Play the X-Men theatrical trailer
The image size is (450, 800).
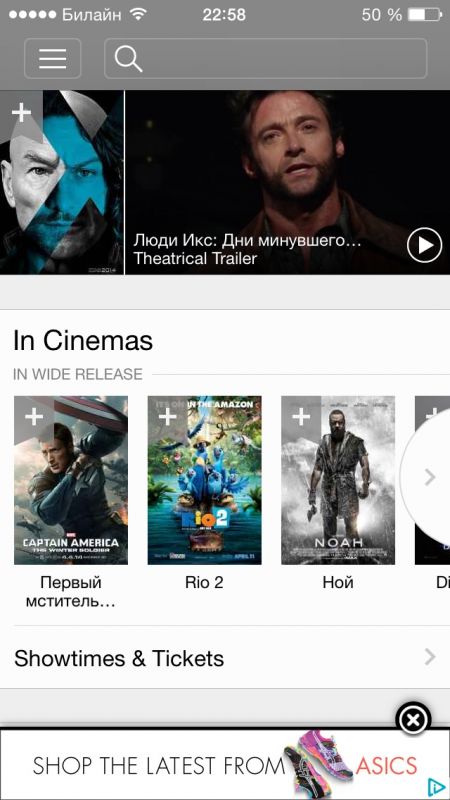[x=424, y=245]
